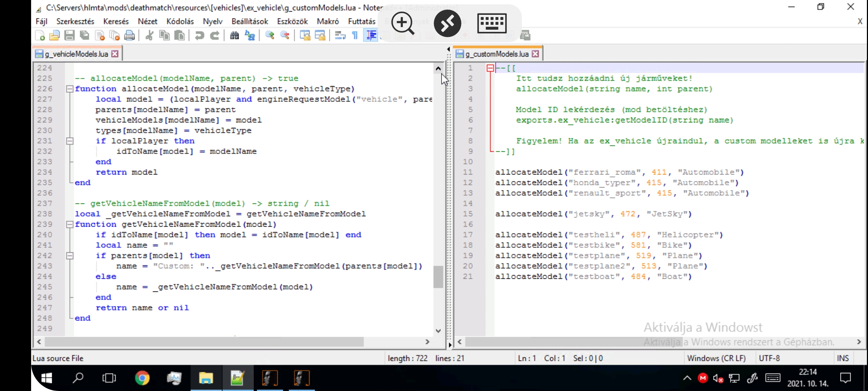The image size is (868, 391).
Task: Click the on-screen keyboard overlay button
Action: click(x=492, y=24)
